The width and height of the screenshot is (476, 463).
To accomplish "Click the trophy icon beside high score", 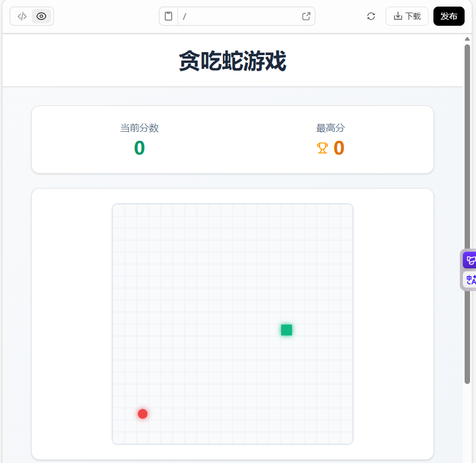I will pyautogui.click(x=323, y=148).
